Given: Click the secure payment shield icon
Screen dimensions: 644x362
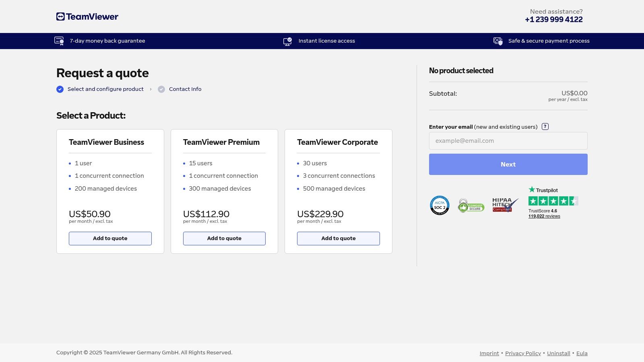Looking at the screenshot, I should (x=498, y=41).
